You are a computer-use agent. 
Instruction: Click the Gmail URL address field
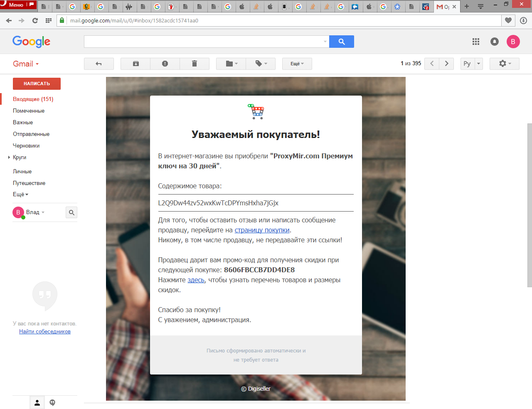pyautogui.click(x=283, y=20)
